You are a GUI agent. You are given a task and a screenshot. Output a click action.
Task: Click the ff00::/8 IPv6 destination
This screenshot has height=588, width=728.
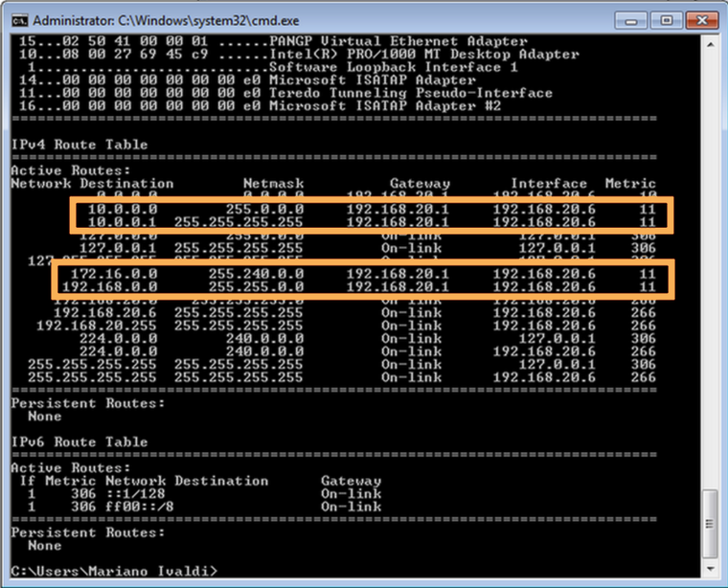[x=139, y=507]
